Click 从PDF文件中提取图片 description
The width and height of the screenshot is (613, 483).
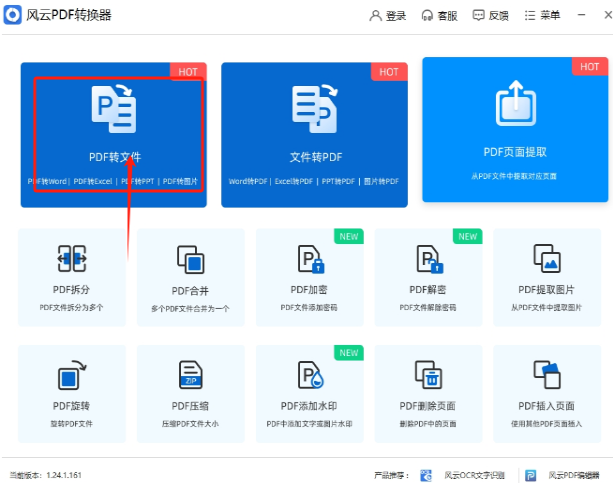[547, 307]
